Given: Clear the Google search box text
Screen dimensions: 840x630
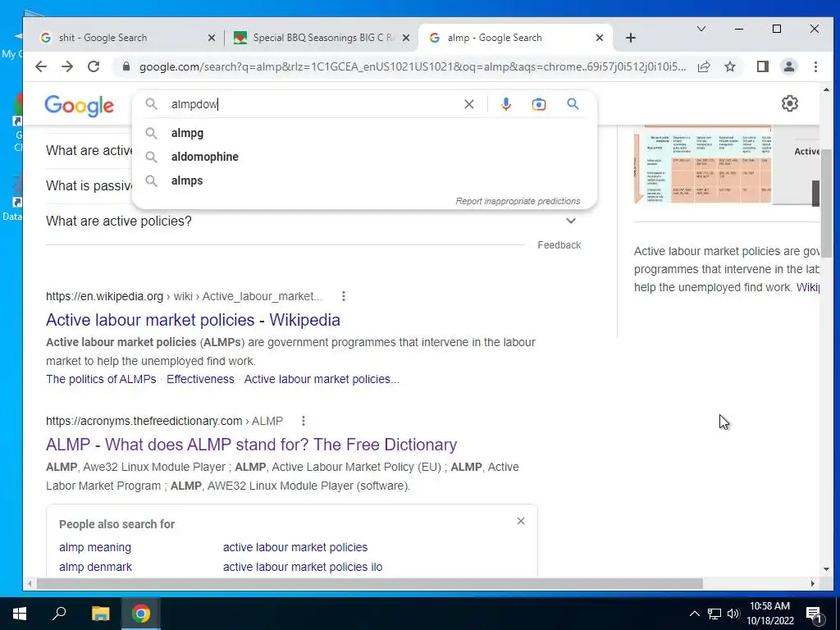Looking at the screenshot, I should coord(468,104).
